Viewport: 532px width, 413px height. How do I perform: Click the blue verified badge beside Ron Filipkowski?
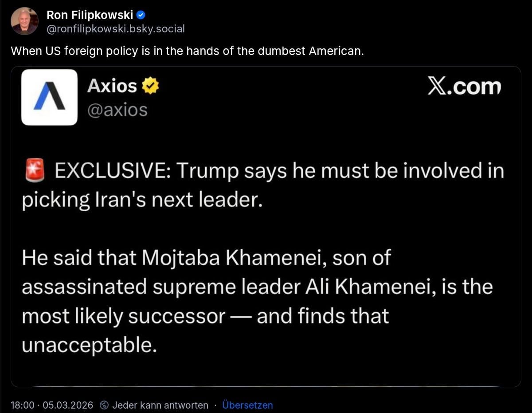(x=141, y=16)
